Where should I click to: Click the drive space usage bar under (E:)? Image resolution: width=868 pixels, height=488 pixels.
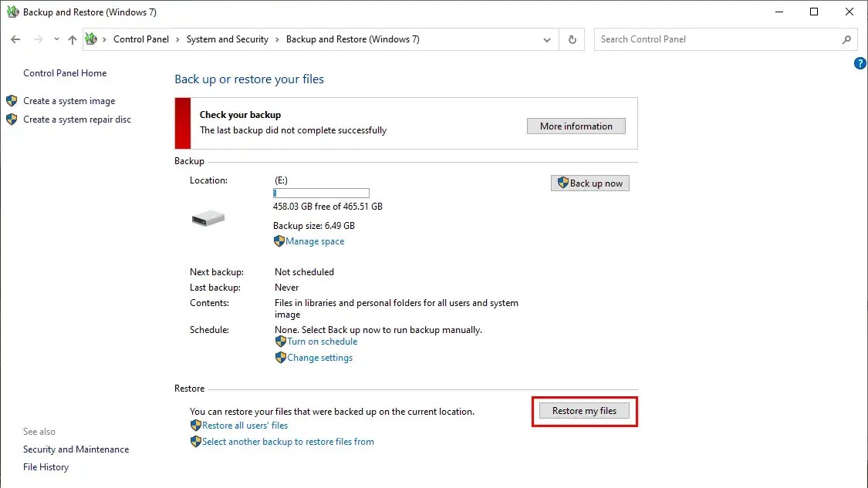(321, 193)
